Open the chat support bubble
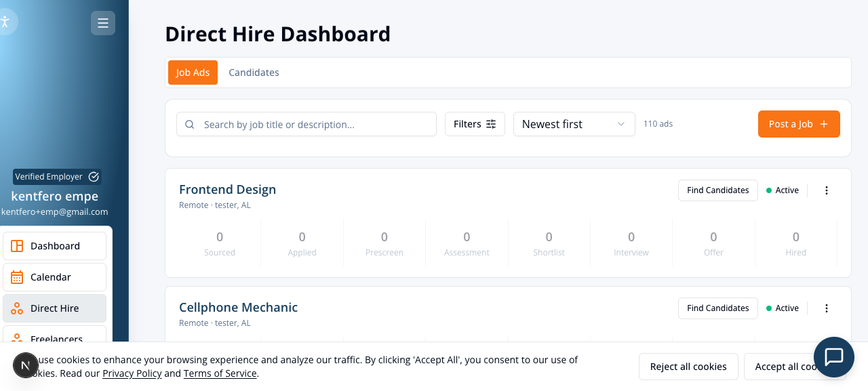This screenshot has width=868, height=391. tap(833, 357)
